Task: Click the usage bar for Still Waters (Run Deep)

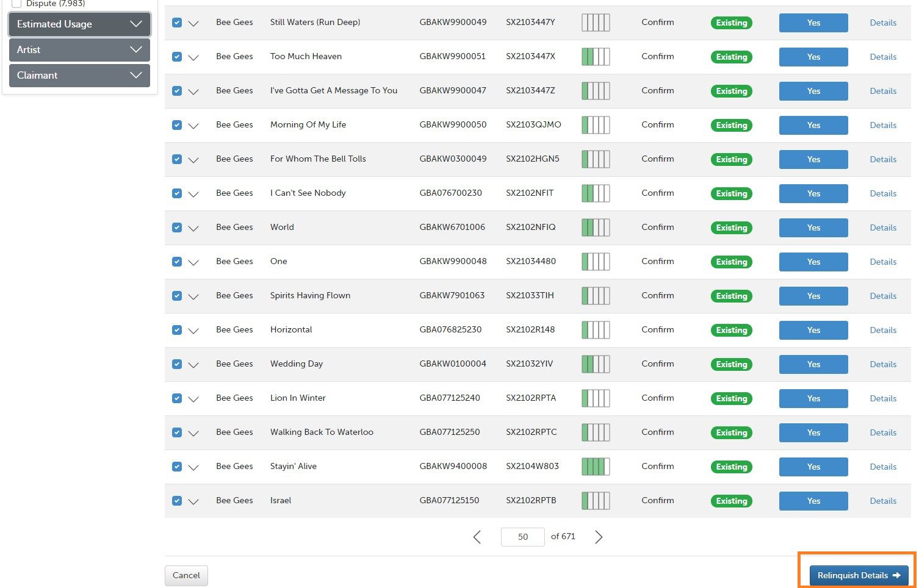Action: [596, 23]
